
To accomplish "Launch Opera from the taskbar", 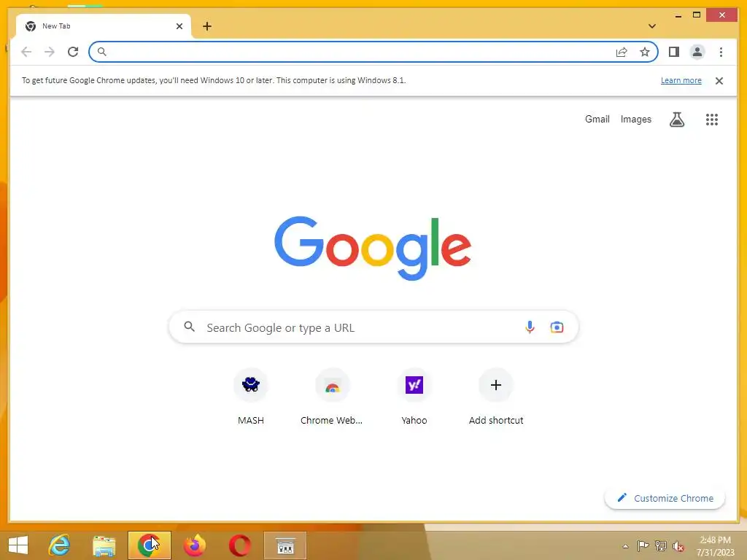I will tap(239, 545).
